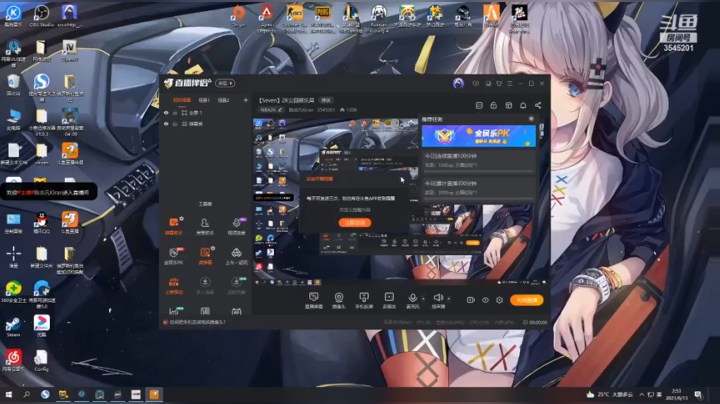Click orange send button in reminder popup

point(355,223)
